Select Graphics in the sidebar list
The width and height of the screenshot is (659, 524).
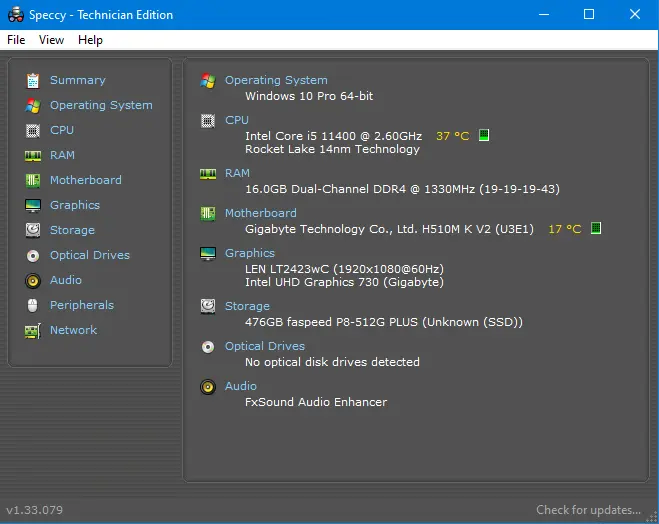[x=75, y=205]
